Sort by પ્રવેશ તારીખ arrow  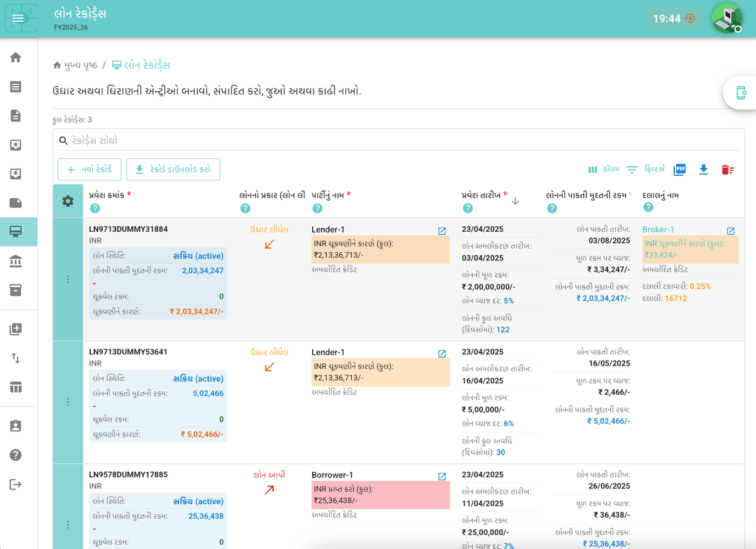point(515,201)
